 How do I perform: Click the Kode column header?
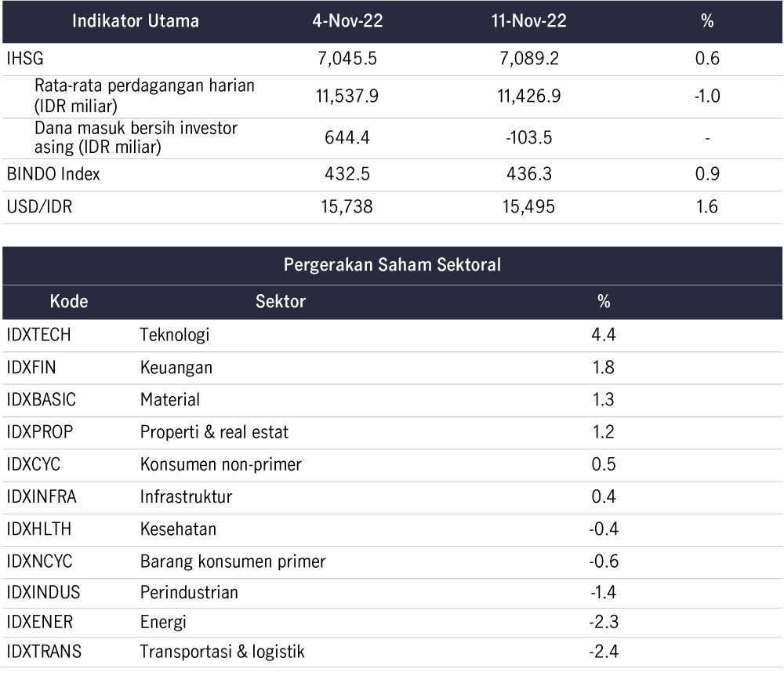[69, 301]
